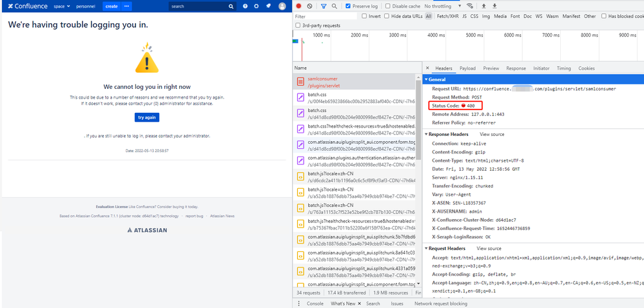Click the network Filter text field

(326, 16)
